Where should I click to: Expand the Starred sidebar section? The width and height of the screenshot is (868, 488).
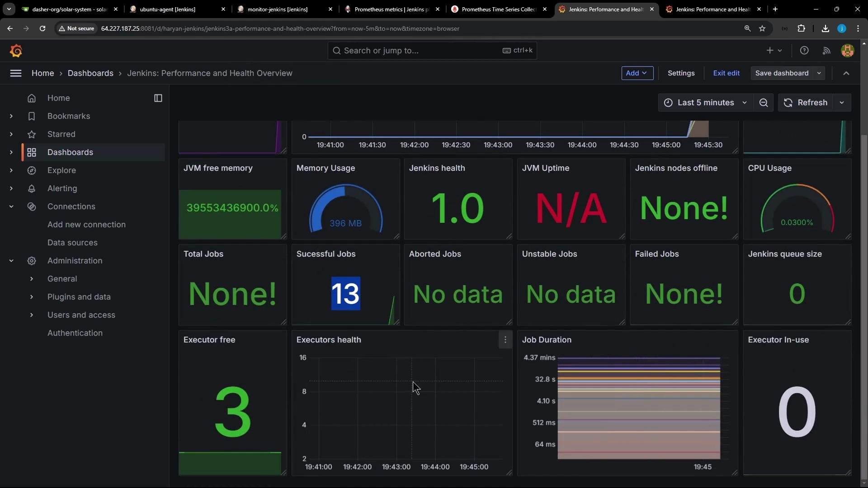[11, 134]
